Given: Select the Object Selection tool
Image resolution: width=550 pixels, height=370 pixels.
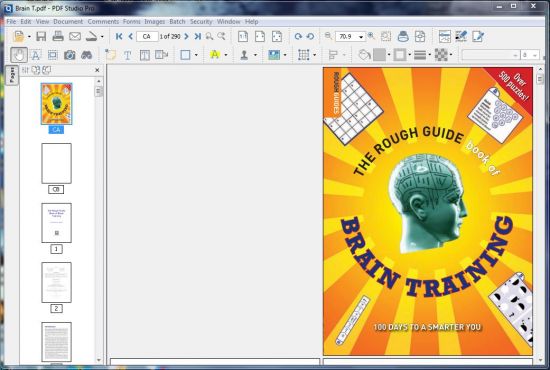Looking at the screenshot, I should 53,55.
